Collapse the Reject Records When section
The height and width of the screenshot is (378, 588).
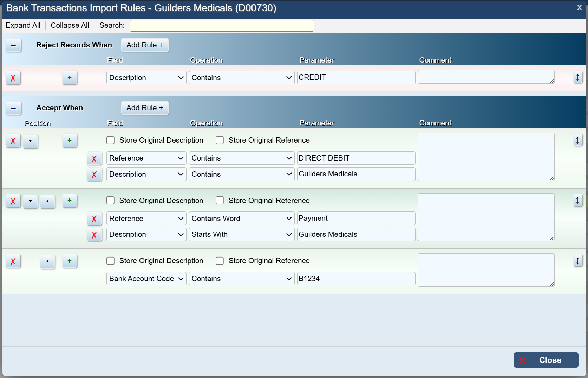pyautogui.click(x=13, y=45)
